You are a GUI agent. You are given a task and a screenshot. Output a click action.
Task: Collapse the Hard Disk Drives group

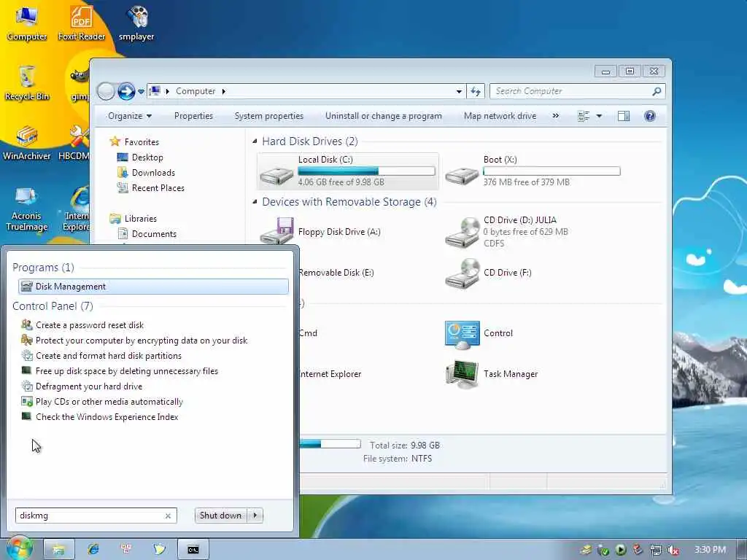point(255,141)
